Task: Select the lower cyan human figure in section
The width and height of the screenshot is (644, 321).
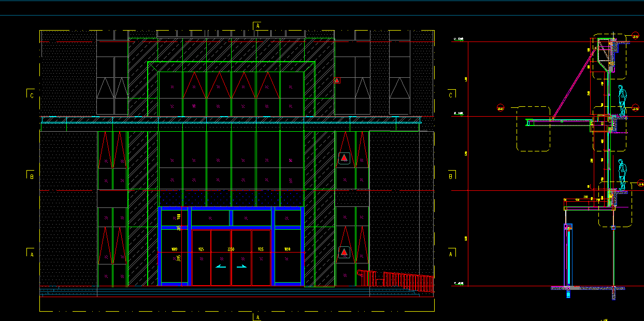Action: click(622, 175)
